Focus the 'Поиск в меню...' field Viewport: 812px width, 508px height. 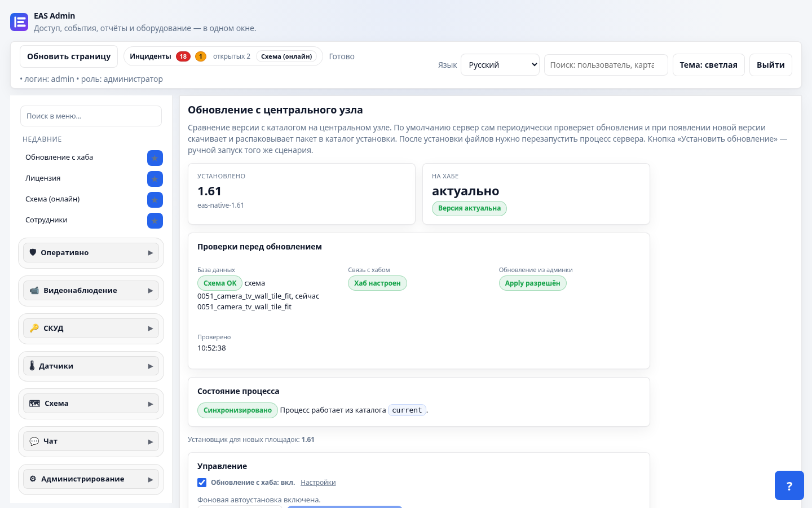(91, 116)
